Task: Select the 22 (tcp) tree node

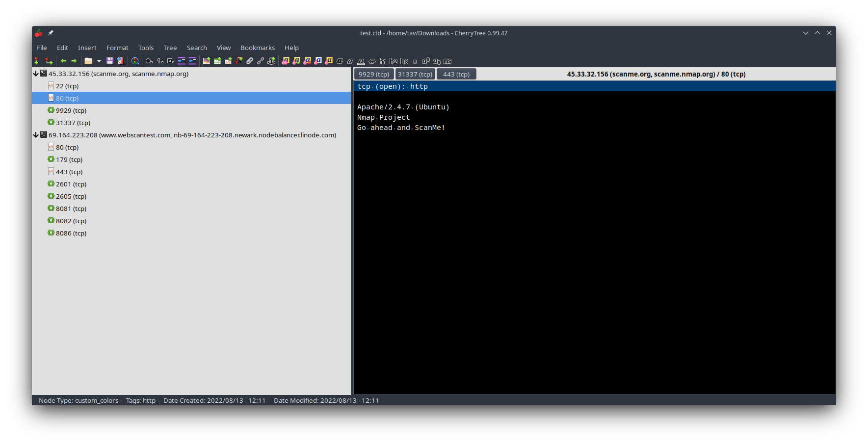Action: (x=191, y=86)
